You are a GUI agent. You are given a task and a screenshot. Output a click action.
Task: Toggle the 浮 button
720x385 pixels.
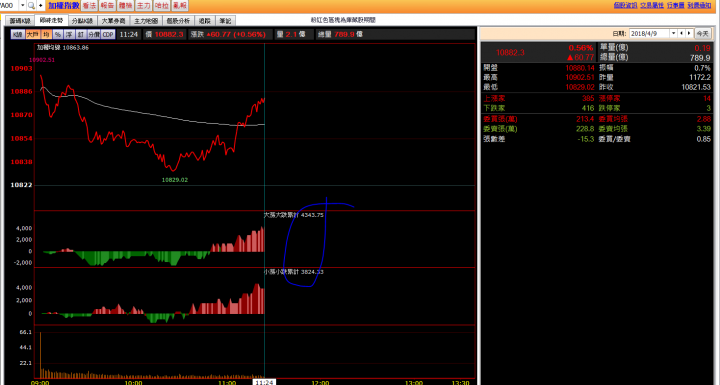(x=69, y=34)
